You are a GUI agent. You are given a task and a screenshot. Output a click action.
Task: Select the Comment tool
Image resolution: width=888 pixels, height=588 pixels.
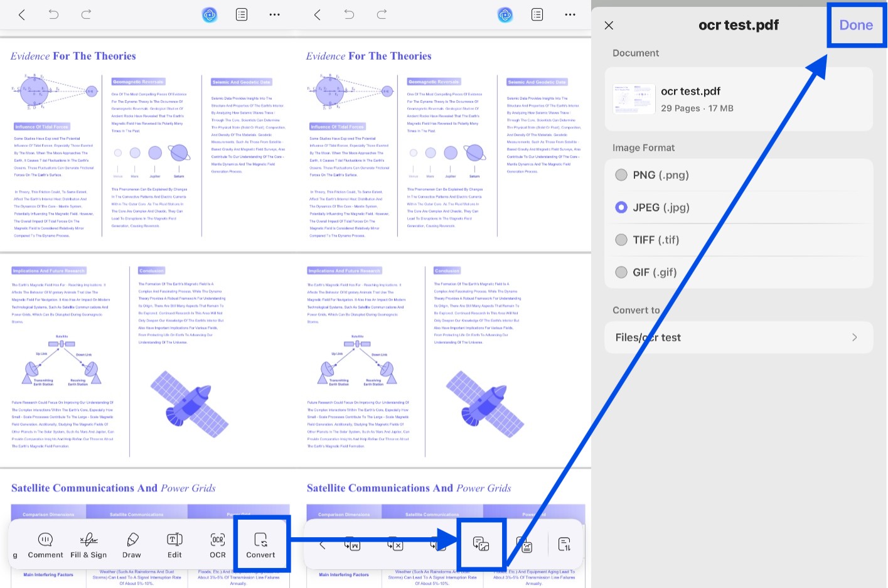click(x=45, y=545)
